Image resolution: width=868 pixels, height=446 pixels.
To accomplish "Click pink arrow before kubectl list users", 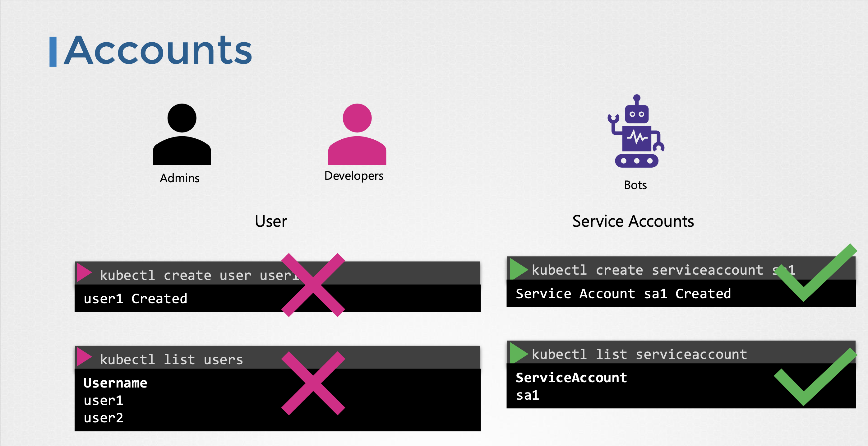I will (x=84, y=357).
